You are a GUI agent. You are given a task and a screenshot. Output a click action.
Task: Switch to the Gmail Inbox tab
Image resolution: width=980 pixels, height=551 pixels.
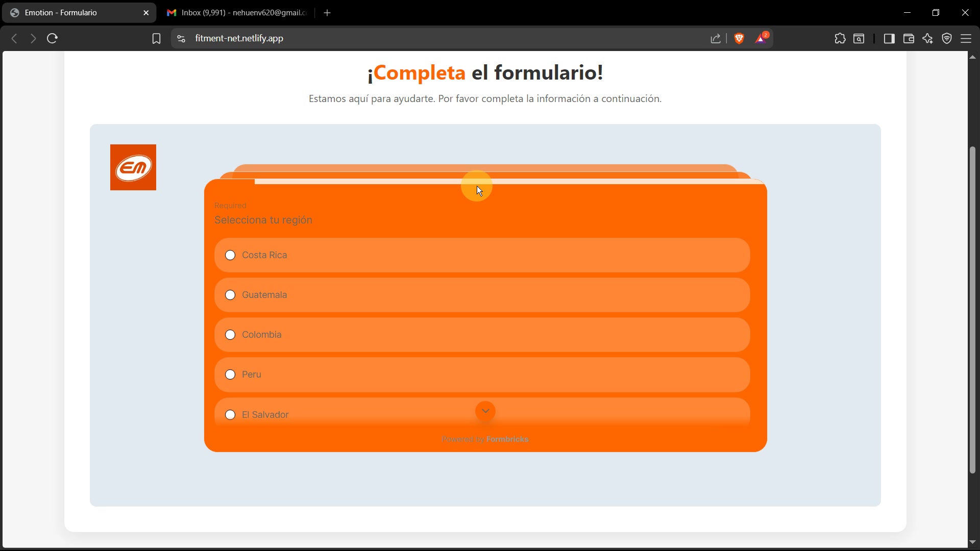237,13
